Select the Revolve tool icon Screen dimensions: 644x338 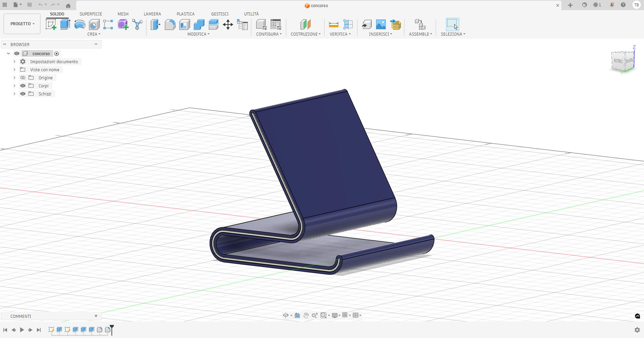pos(80,25)
